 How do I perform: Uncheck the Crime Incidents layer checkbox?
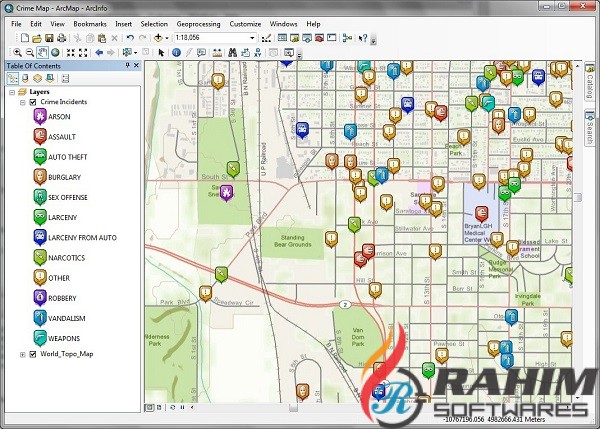33,103
